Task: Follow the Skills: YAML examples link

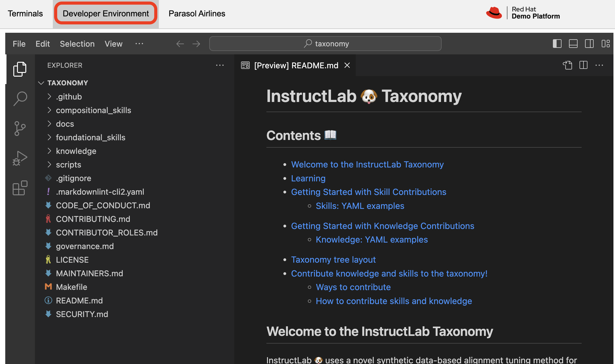Action: [360, 206]
